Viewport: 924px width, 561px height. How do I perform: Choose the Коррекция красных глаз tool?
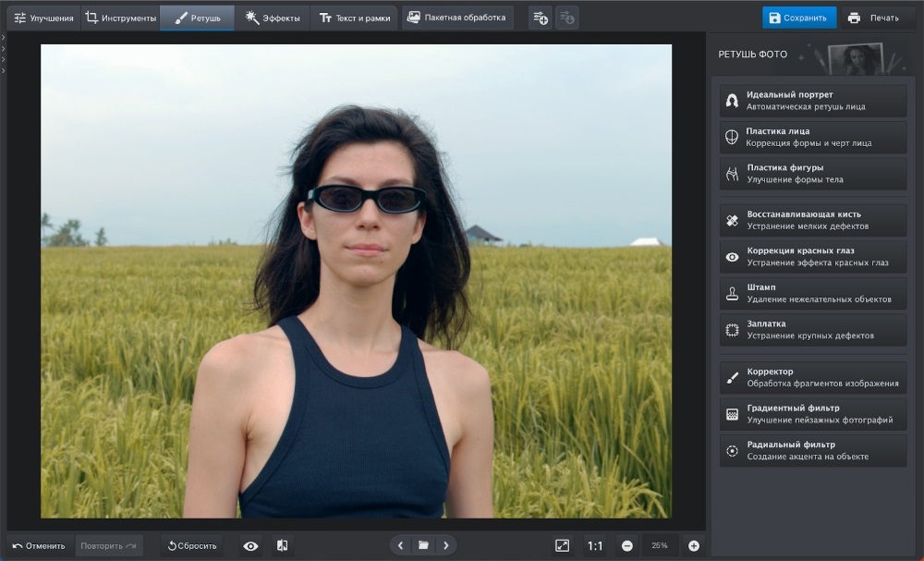point(812,257)
